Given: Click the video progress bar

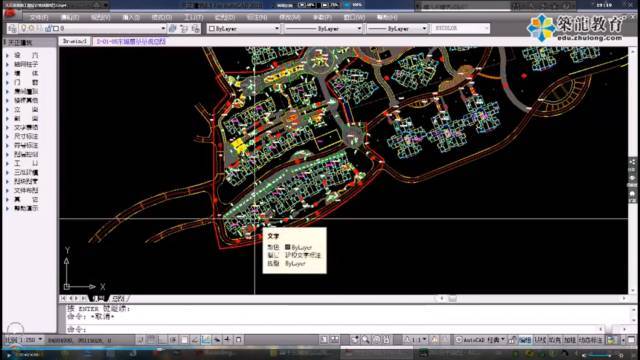Looking at the screenshot, I should 320,349.
